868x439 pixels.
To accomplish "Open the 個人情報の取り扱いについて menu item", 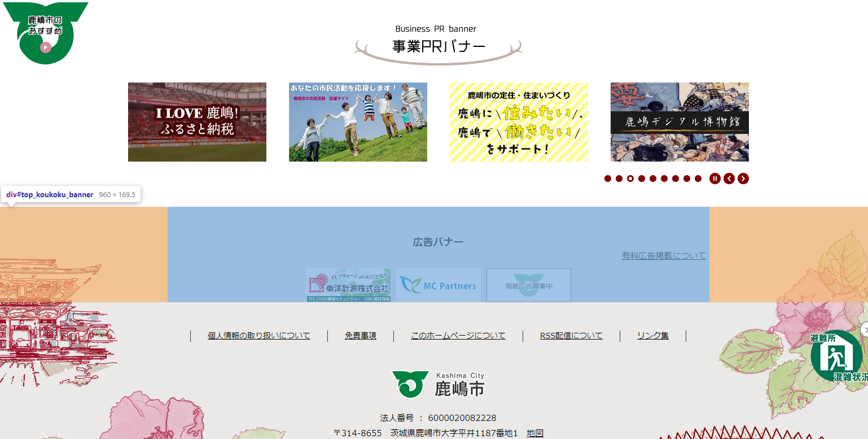I will point(260,335).
